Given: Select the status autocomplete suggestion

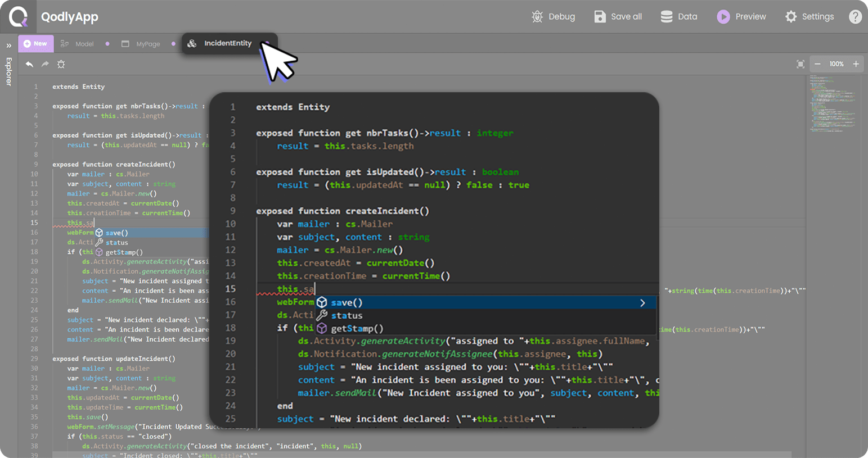Looking at the screenshot, I should 347,316.
